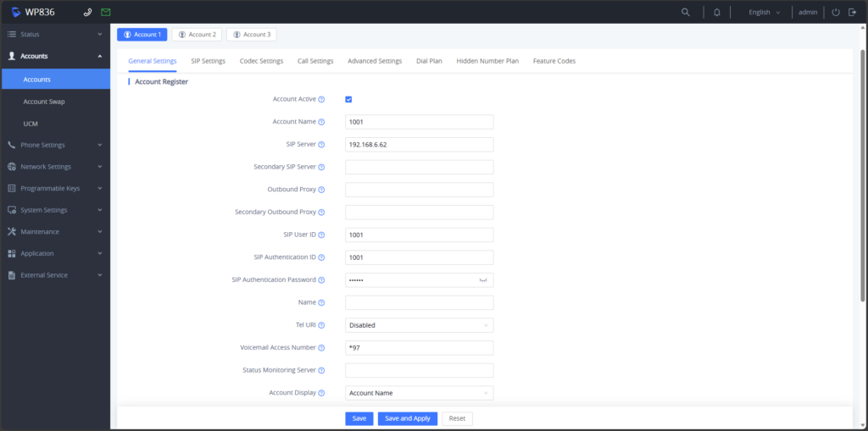The image size is (868, 431).
Task: Switch to the Codec Settings tab
Action: [261, 61]
